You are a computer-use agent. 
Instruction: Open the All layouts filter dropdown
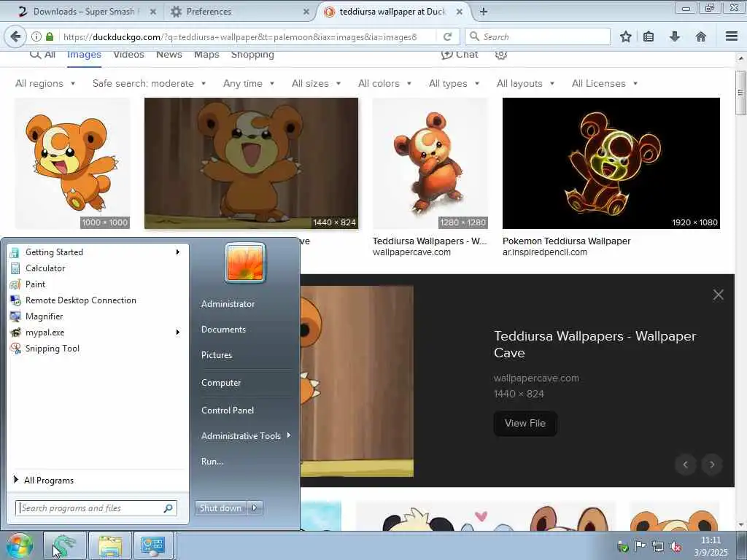pyautogui.click(x=525, y=83)
